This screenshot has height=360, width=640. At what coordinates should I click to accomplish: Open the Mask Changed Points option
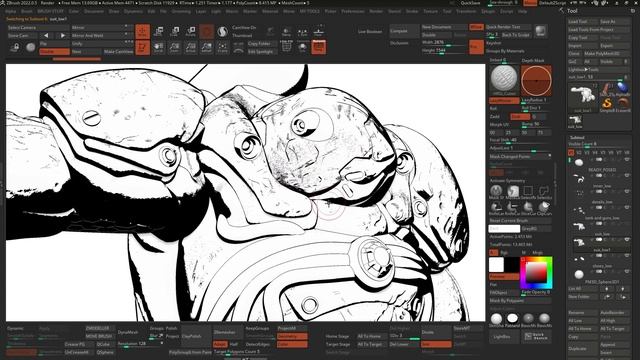pos(520,156)
